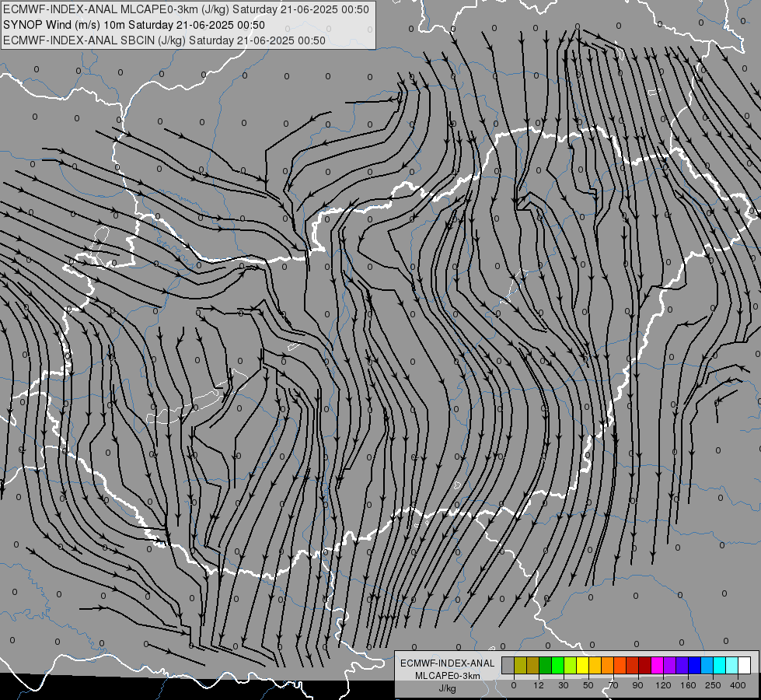Screen dimensions: 761x700
Task: Click the legend scale value 250
Action: click(713, 685)
